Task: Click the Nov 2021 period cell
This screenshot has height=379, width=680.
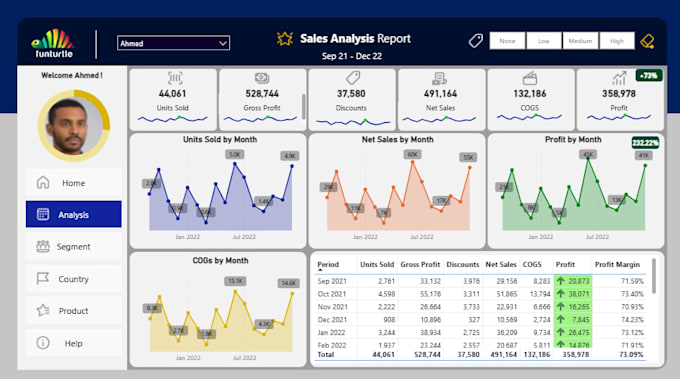Action: [332, 307]
